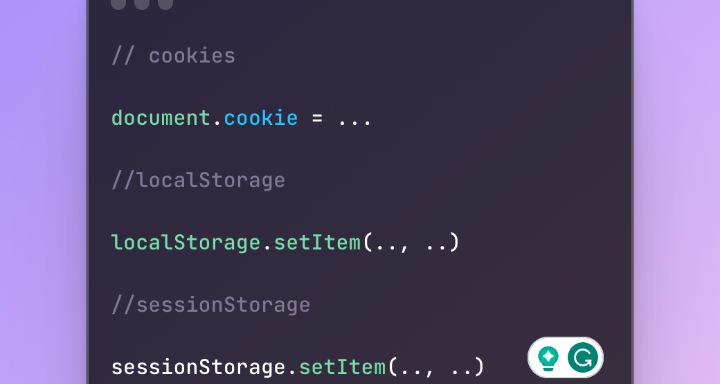Click the arguments after sessionStorage.setItem
720x384 pixels.
pyautogui.click(x=436, y=367)
